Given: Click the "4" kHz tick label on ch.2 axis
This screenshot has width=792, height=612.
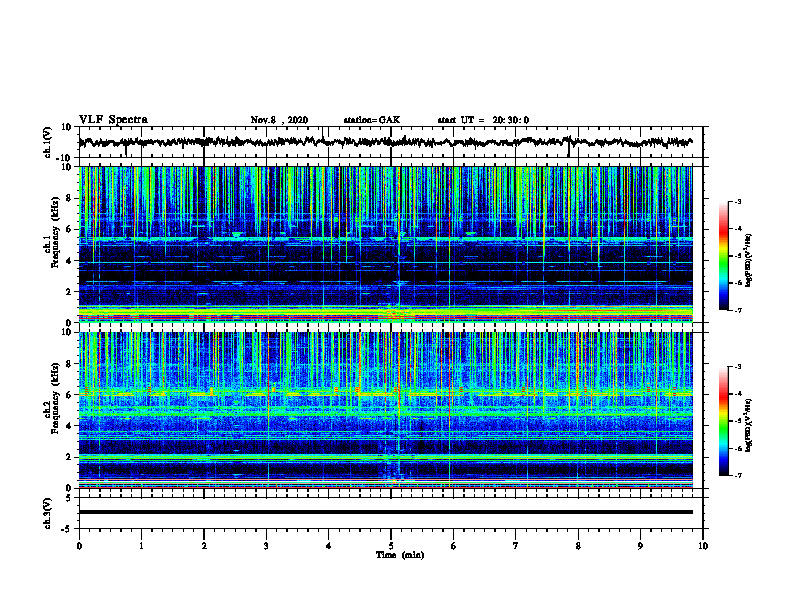Looking at the screenshot, I should [69, 426].
